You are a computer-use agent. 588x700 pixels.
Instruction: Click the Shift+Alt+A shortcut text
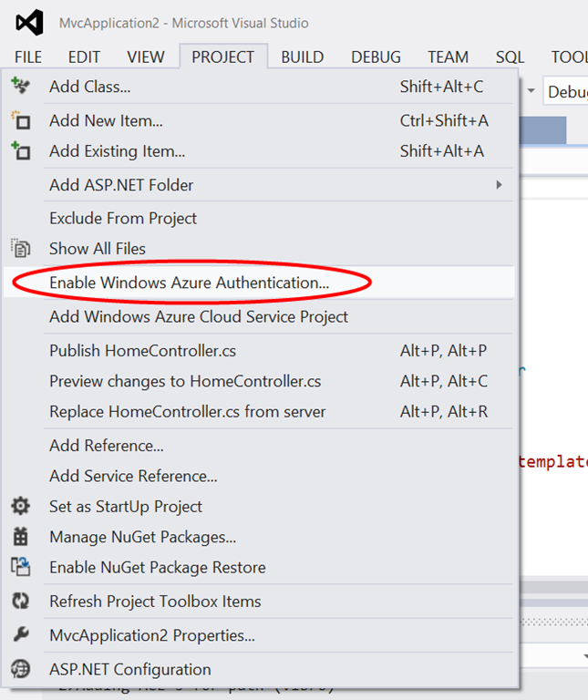pos(441,151)
